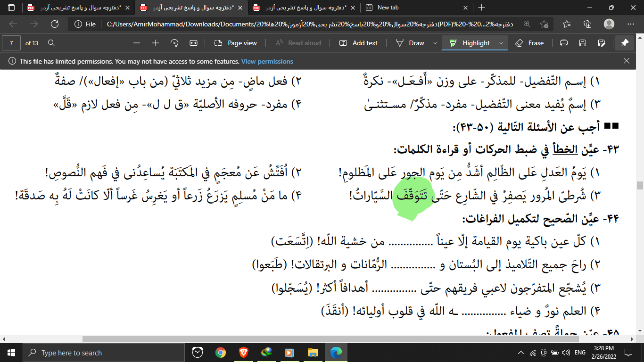Open Brave browser from taskbar
The height and width of the screenshot is (362, 644).
tap(243, 353)
